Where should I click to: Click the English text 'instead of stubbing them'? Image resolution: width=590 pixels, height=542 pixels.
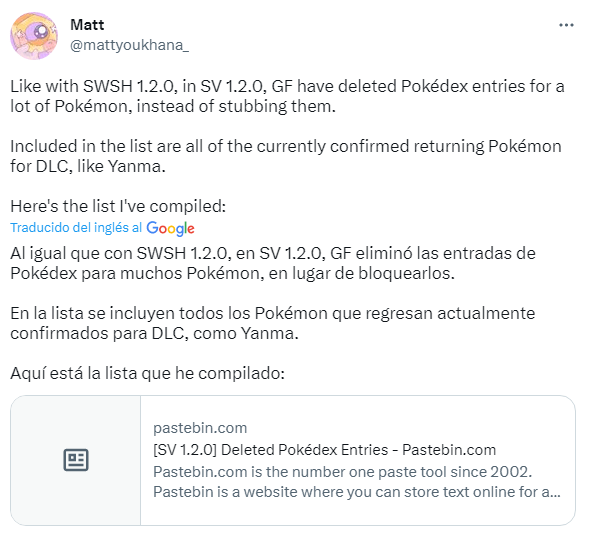(x=236, y=107)
